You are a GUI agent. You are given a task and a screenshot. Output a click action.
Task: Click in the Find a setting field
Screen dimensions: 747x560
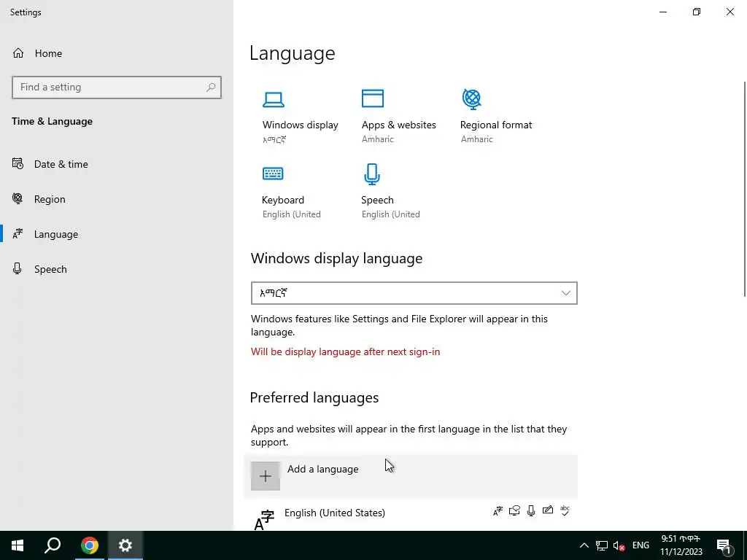[117, 87]
